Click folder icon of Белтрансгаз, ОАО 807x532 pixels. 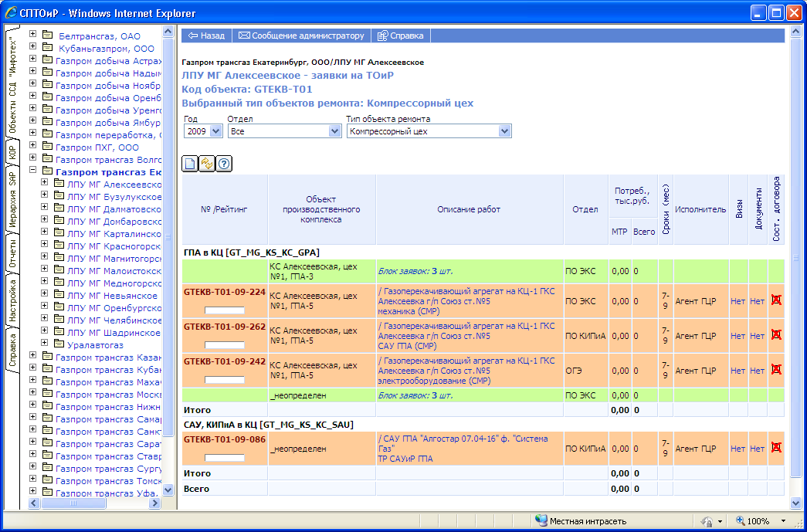point(48,35)
